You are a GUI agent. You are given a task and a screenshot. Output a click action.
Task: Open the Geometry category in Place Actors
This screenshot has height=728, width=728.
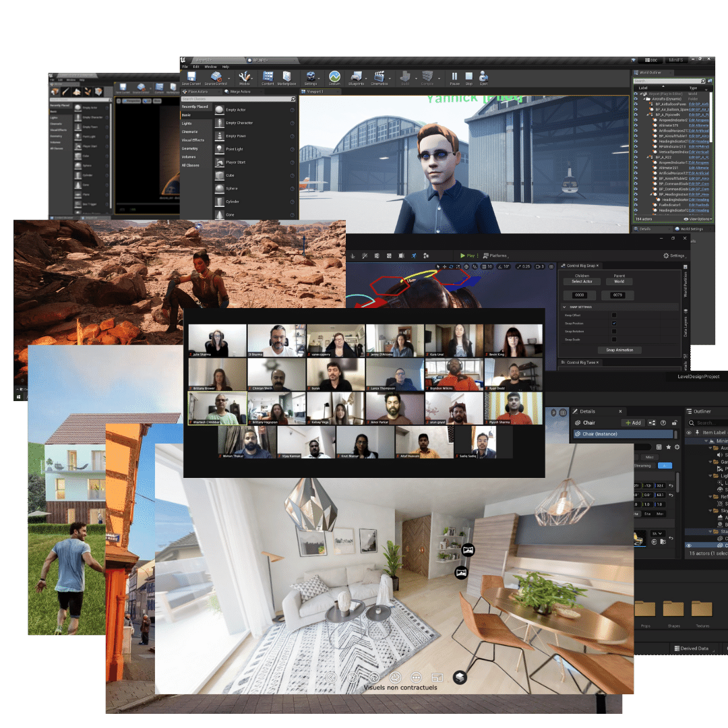pyautogui.click(x=189, y=148)
